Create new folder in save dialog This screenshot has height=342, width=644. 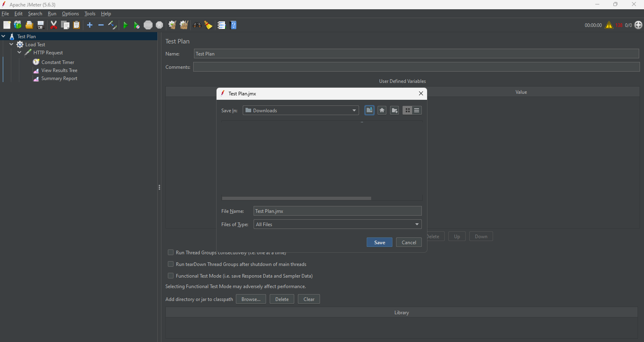tap(394, 110)
